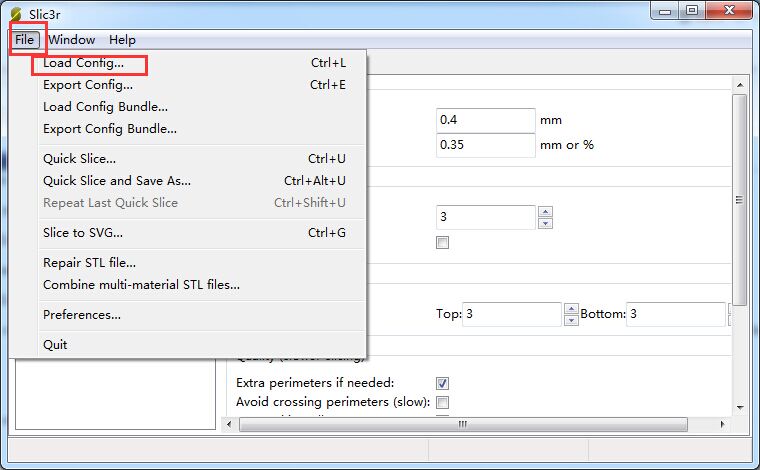The width and height of the screenshot is (760, 470).
Task: Increase the Top layers value
Action: 571,309
